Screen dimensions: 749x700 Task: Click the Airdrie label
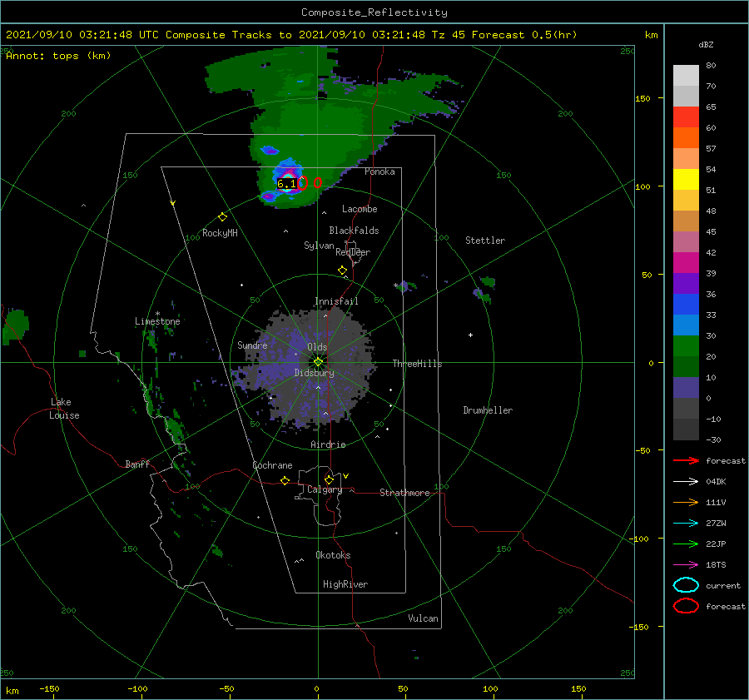328,444
